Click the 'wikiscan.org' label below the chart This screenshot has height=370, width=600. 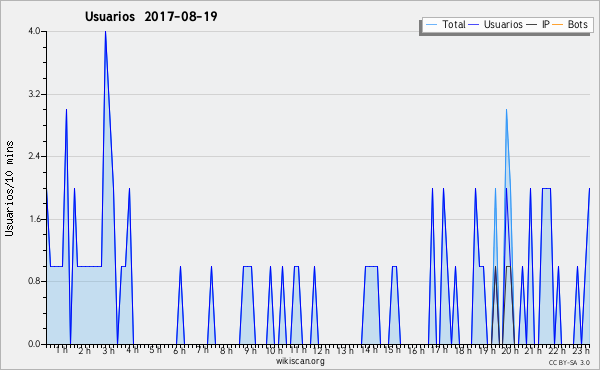click(x=300, y=361)
